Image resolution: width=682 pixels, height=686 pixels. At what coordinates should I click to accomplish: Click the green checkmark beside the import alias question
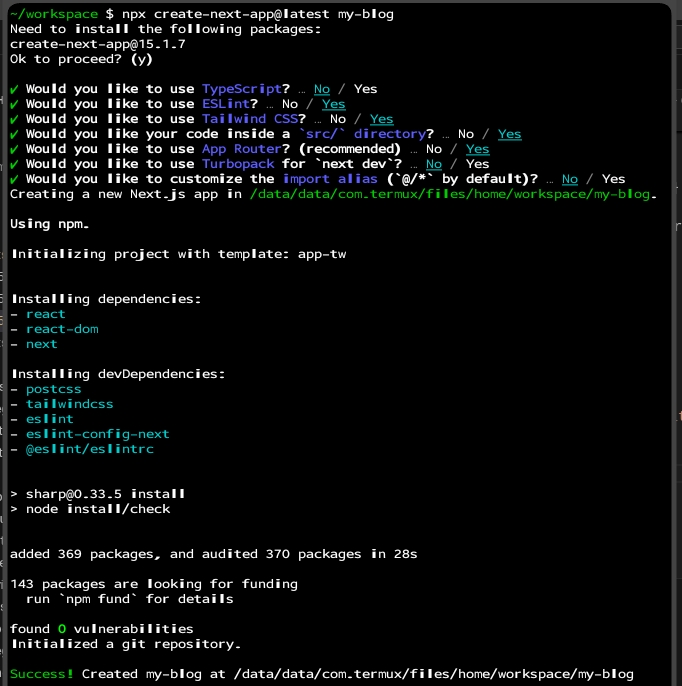(14, 179)
